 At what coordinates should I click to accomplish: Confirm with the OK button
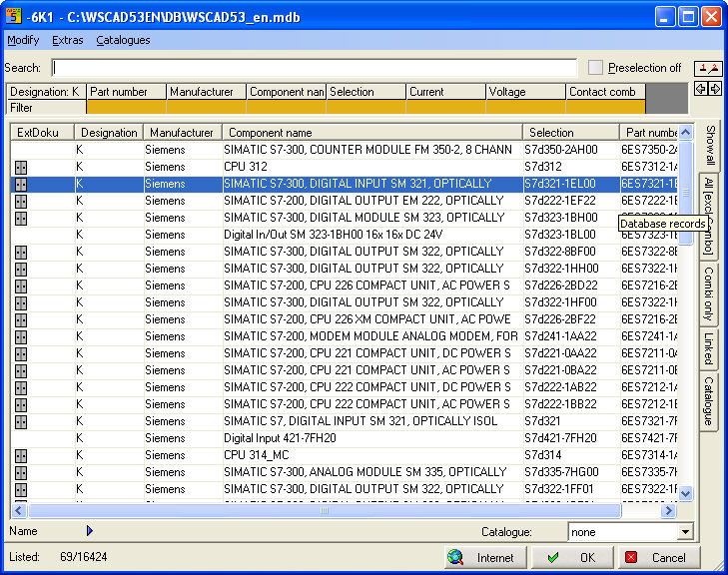(572, 557)
